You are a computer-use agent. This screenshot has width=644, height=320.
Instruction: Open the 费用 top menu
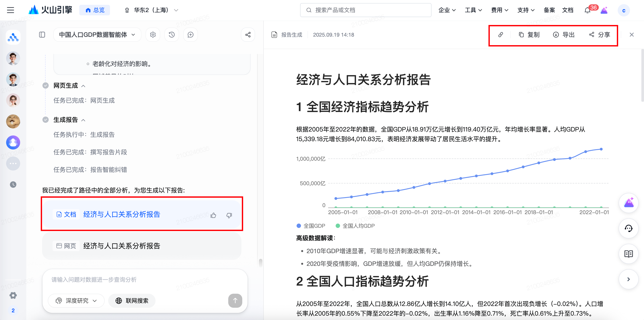point(499,10)
